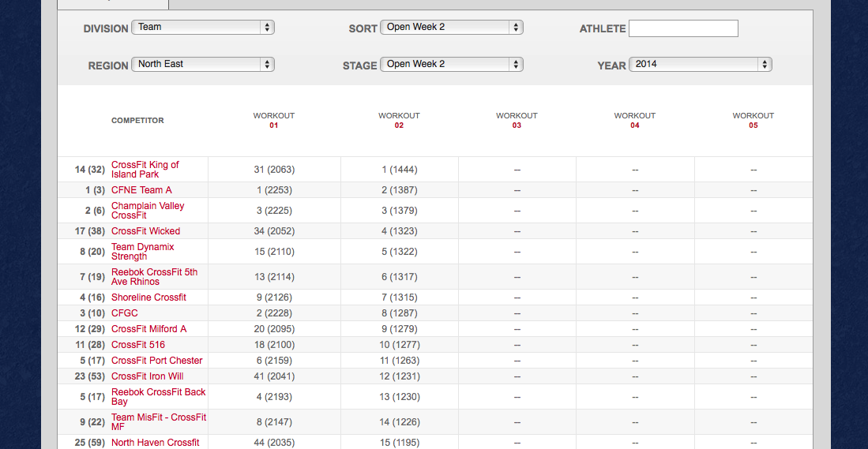The image size is (868, 449).
Task: Open the Division dropdown set to Team
Action: point(203,27)
